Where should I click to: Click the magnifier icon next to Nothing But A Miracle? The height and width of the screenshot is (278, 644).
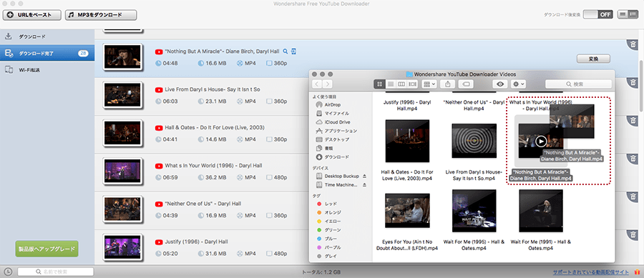coord(286,51)
